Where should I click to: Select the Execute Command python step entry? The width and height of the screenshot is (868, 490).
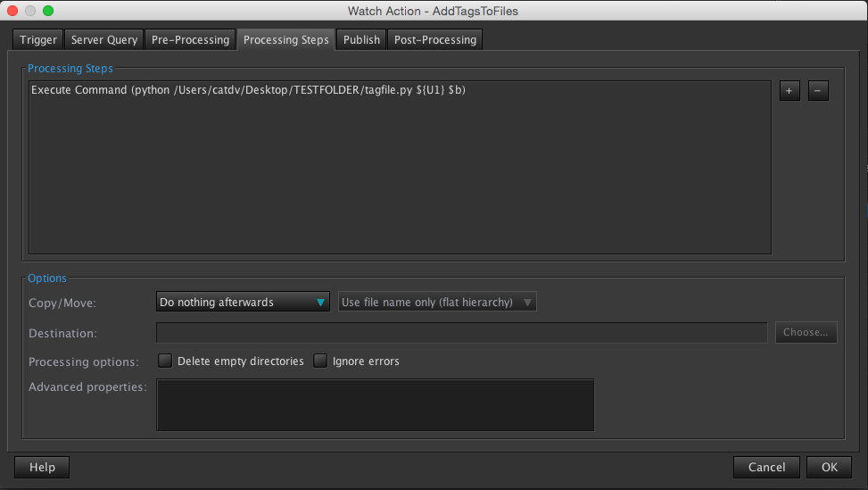coord(248,90)
